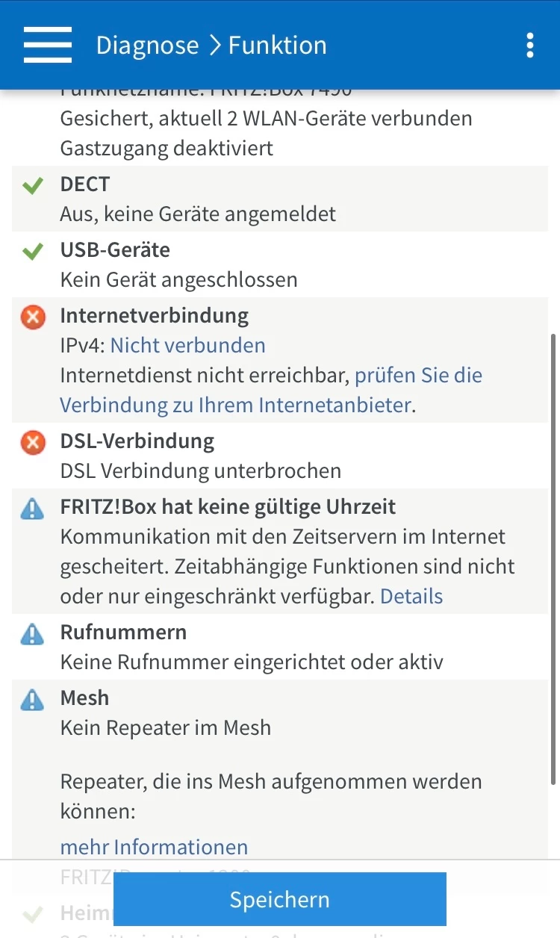The width and height of the screenshot is (560, 938).
Task: Open the hamburger navigation menu
Action: (x=48, y=45)
